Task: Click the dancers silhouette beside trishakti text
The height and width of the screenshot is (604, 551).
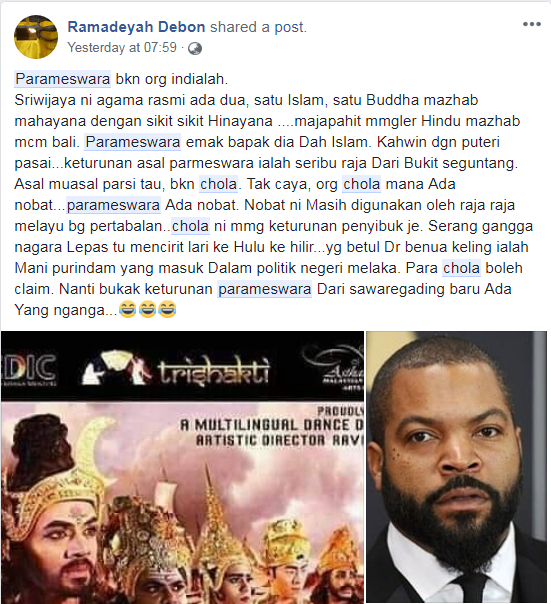Action: tap(116, 368)
